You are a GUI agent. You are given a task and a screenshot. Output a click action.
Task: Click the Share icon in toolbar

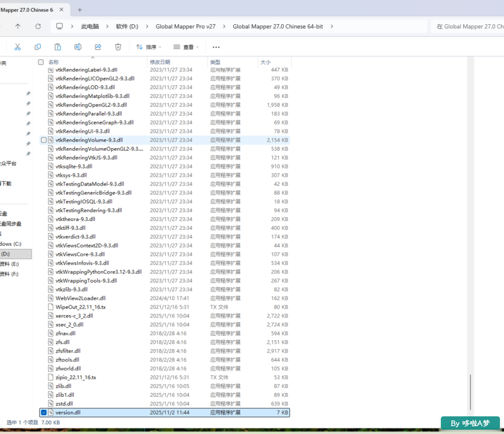(x=98, y=47)
